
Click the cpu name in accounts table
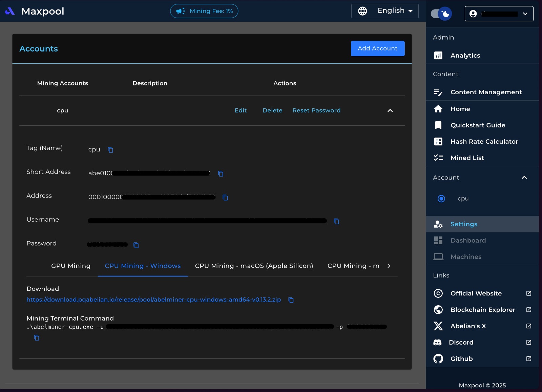point(63,110)
